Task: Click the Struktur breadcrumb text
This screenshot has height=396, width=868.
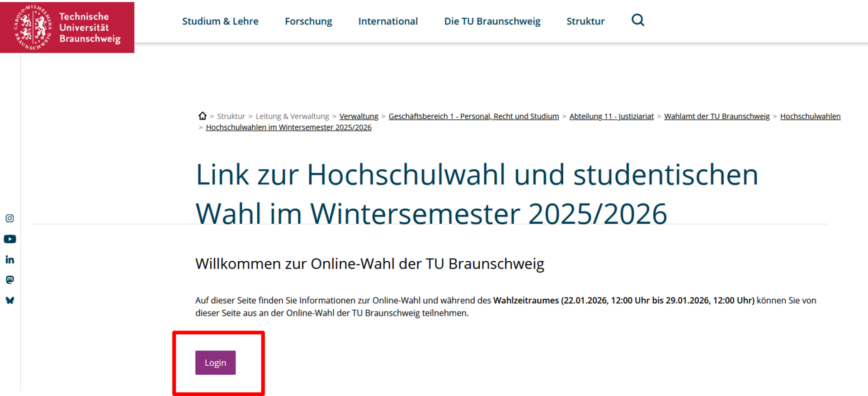Action: [x=231, y=116]
